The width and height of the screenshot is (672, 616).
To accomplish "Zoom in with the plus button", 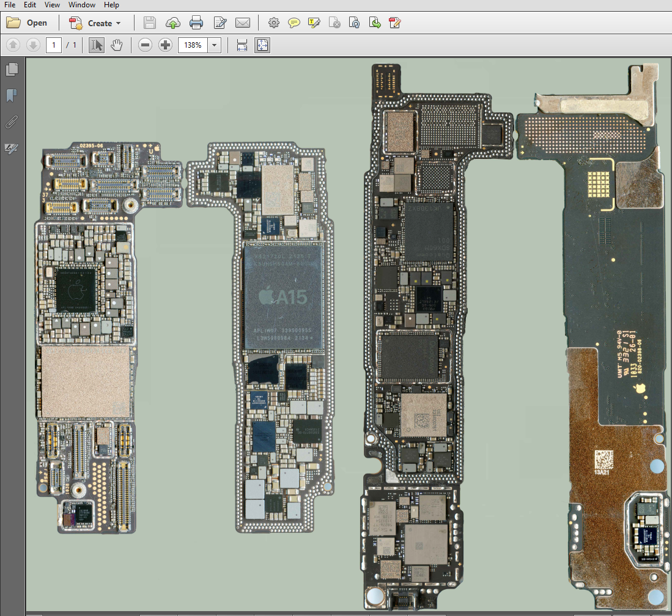I will 165,45.
